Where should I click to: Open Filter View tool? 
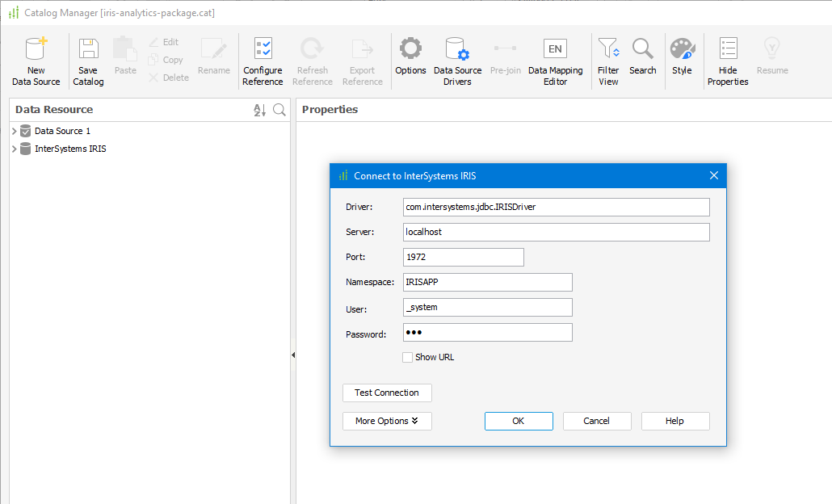pyautogui.click(x=608, y=50)
